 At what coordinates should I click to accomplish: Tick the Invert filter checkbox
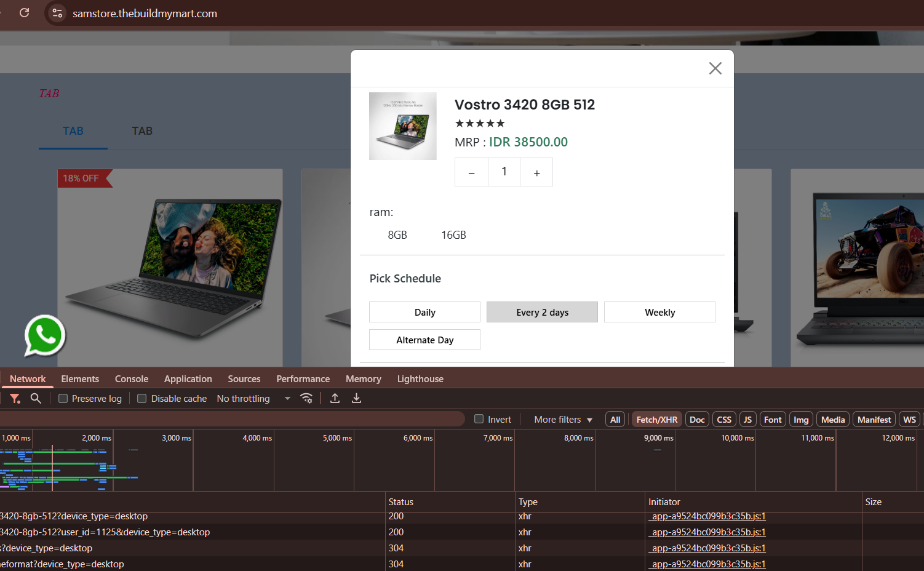479,419
